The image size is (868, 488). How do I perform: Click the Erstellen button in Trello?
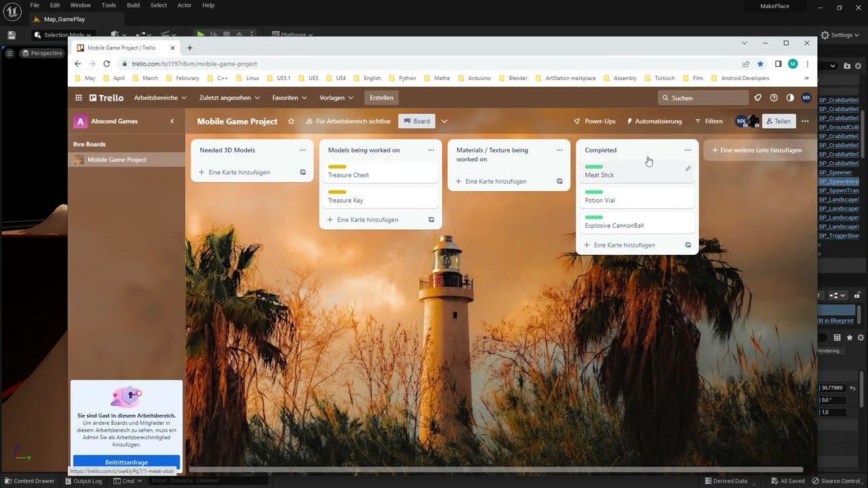point(381,98)
